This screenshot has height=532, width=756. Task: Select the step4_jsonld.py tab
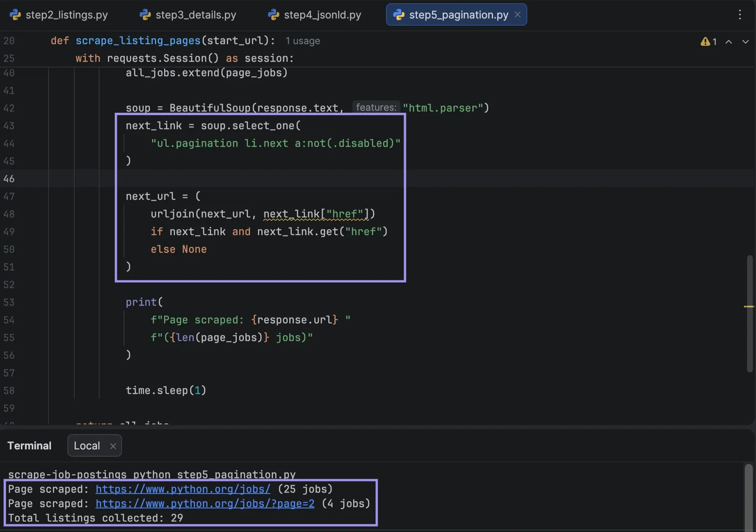[315, 15]
